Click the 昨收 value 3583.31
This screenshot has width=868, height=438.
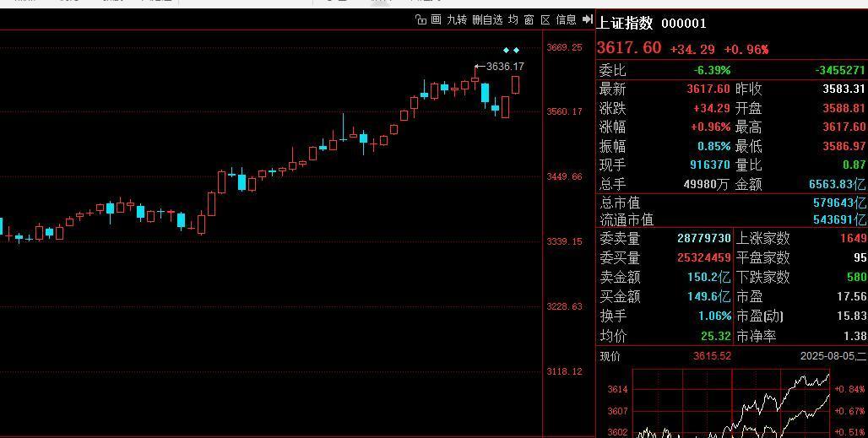pyautogui.click(x=844, y=89)
